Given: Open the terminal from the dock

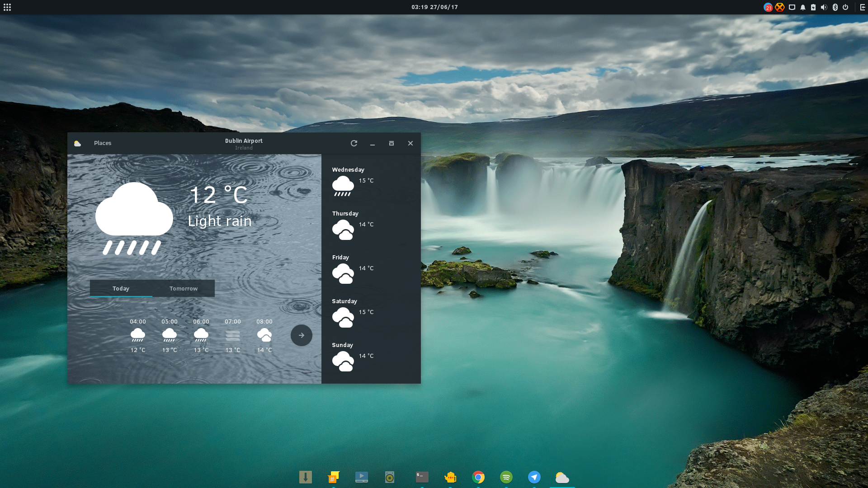Looking at the screenshot, I should 422,477.
